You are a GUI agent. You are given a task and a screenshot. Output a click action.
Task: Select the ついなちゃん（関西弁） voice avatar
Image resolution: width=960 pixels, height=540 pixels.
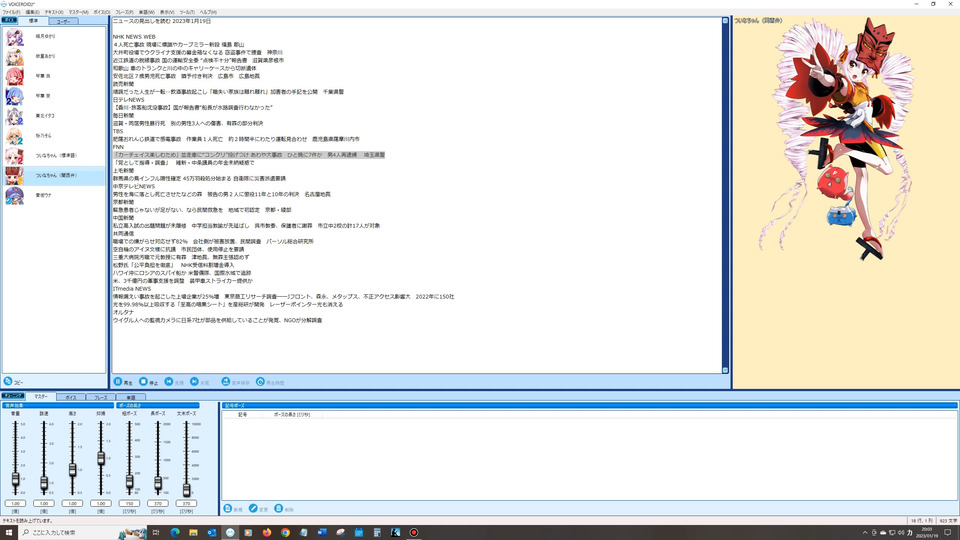click(15, 175)
